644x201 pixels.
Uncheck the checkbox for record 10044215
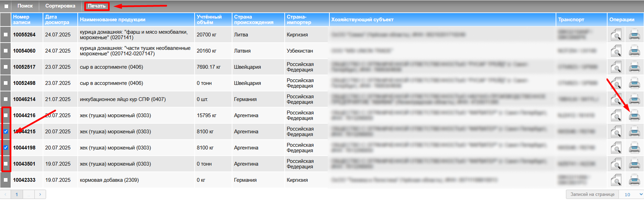pos(6,132)
